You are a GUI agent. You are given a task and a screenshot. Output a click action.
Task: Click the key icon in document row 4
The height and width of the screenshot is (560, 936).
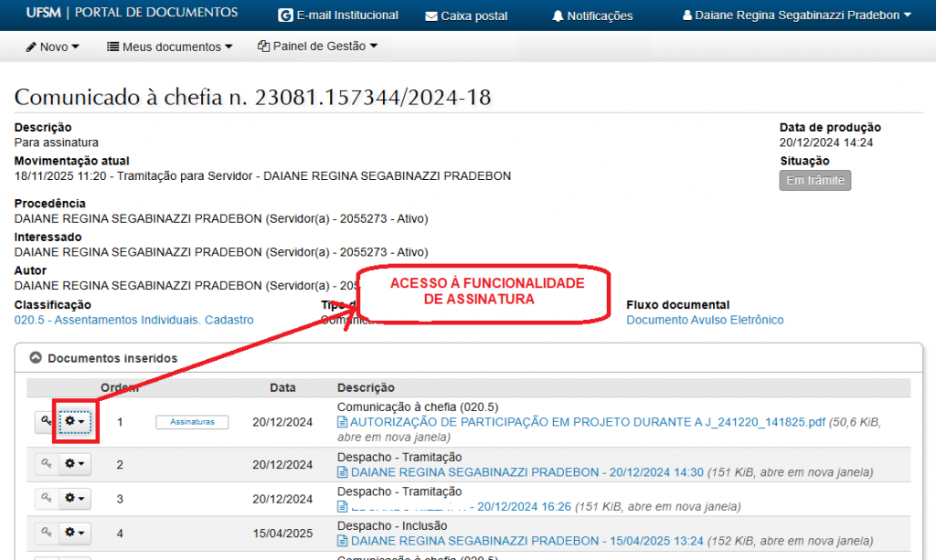[46, 532]
